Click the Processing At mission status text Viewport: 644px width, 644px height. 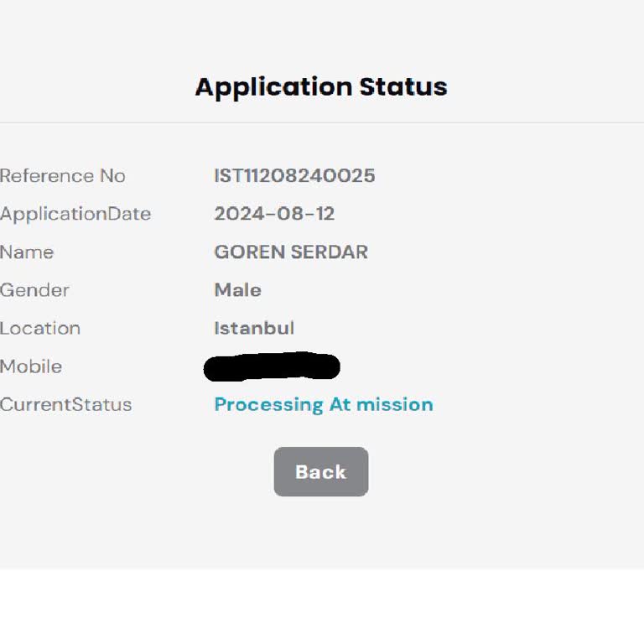tap(324, 404)
